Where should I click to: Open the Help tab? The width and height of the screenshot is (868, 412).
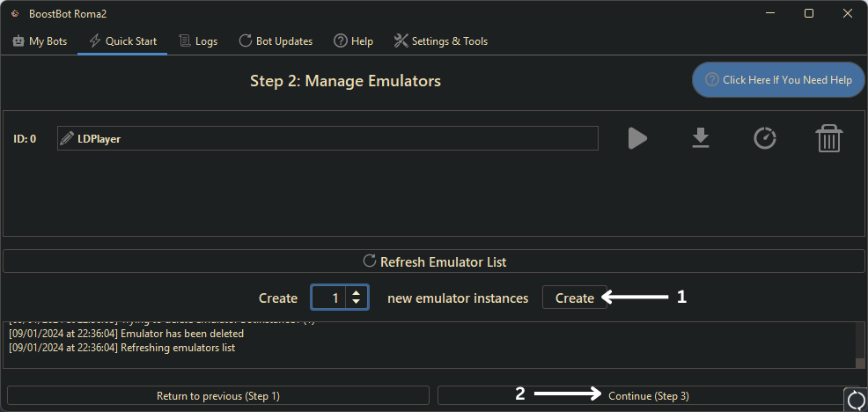[353, 41]
